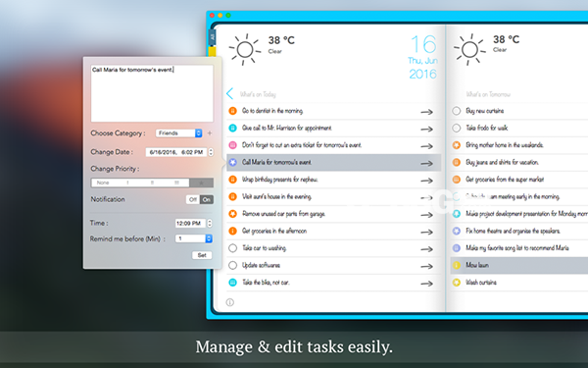Open the Choose Category dropdown showing Friends
Screen dimensions: 588x368
[x=179, y=132]
